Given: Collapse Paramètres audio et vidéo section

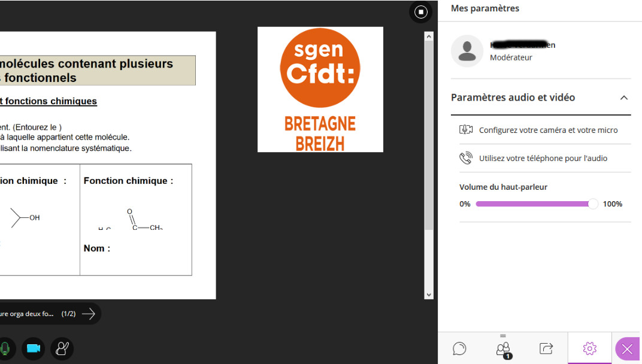Looking at the screenshot, I should point(623,98).
